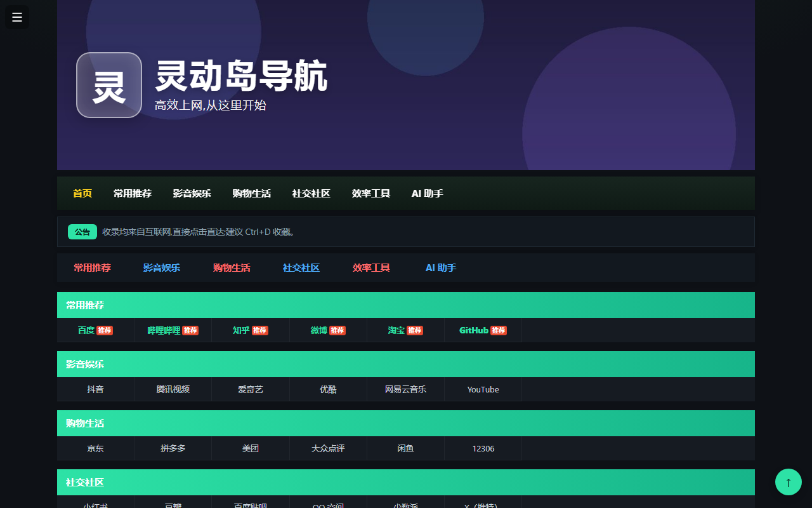Open the 抖音 link
Viewport: 812px width, 508px height.
(96, 389)
